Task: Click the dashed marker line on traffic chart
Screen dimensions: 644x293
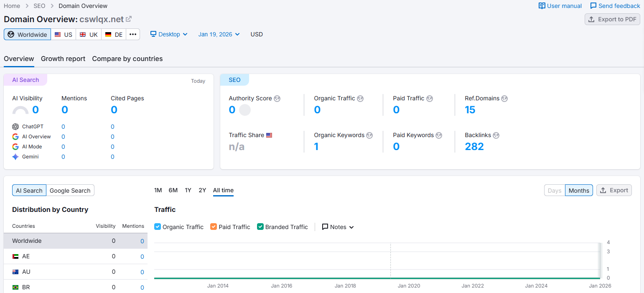Action: click(391, 261)
